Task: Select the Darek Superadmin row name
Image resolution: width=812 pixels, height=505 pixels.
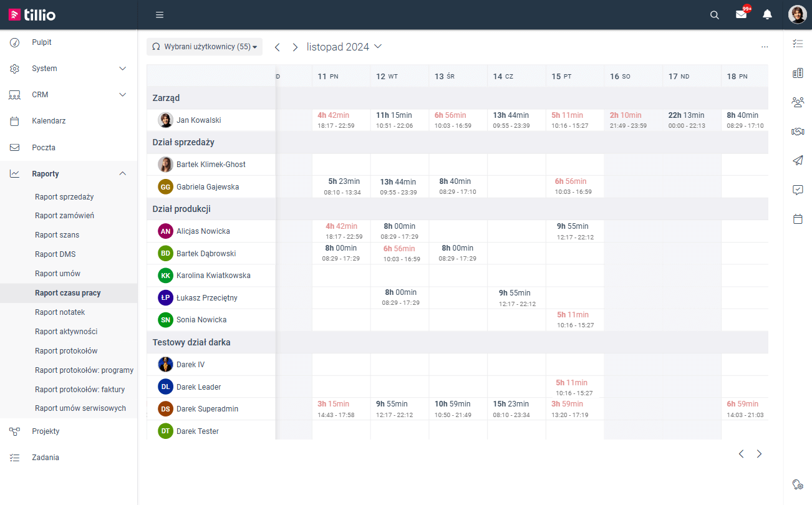Action: pos(207,409)
